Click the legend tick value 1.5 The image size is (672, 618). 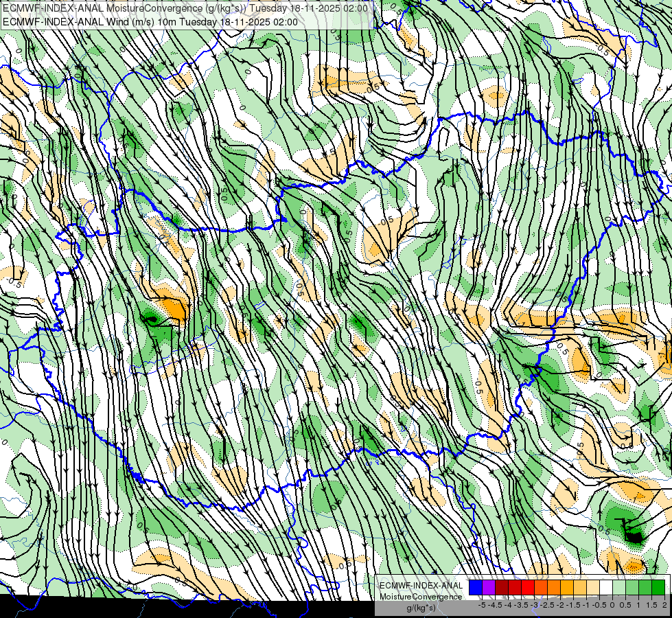click(651, 605)
